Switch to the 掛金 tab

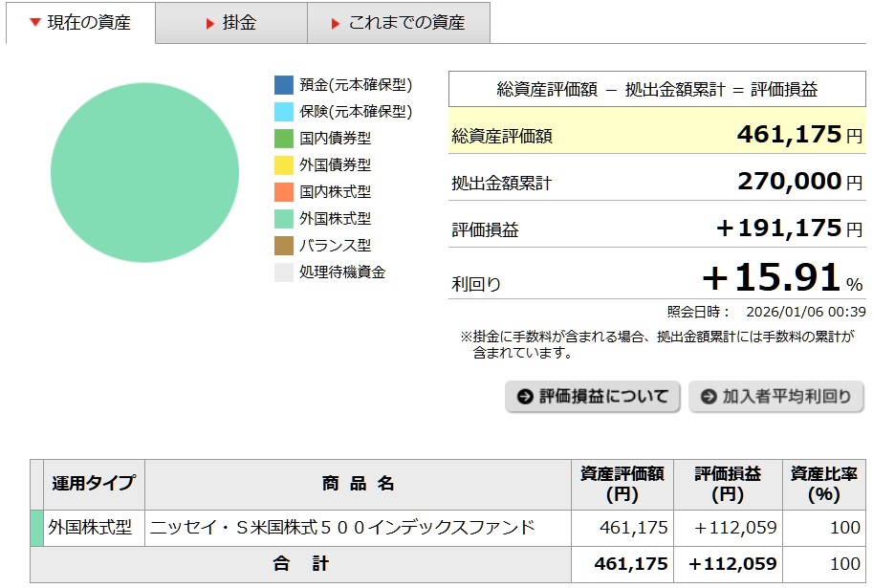(230, 23)
